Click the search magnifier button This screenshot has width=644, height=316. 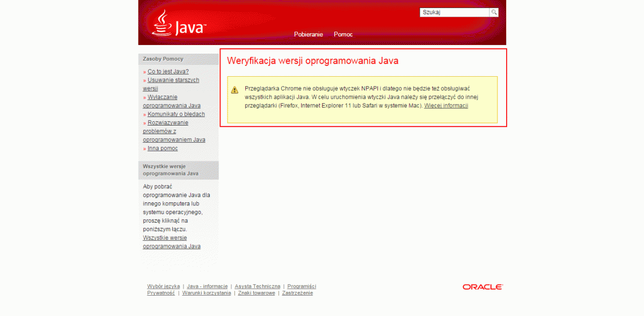click(494, 12)
